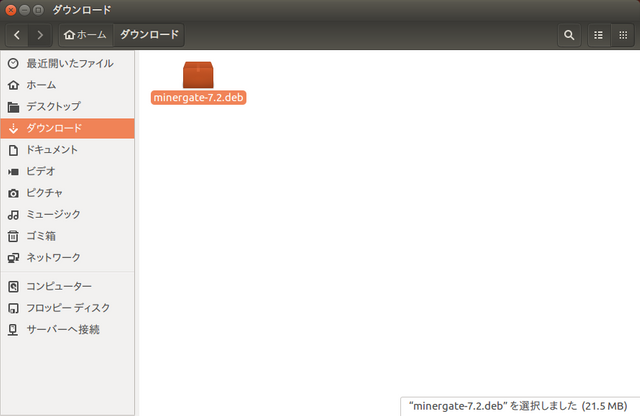Click the floppy disk drive icon
The width and height of the screenshot is (640, 416).
click(13, 308)
